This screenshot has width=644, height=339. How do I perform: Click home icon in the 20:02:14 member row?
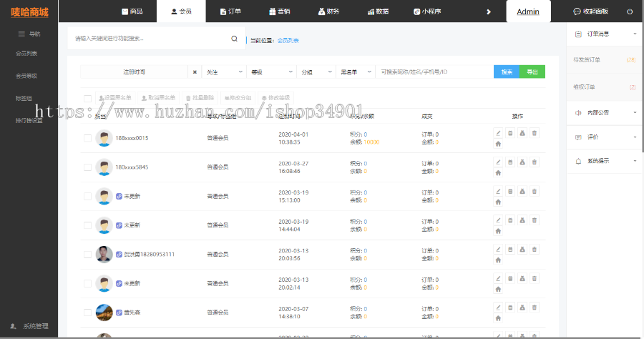tap(498, 290)
